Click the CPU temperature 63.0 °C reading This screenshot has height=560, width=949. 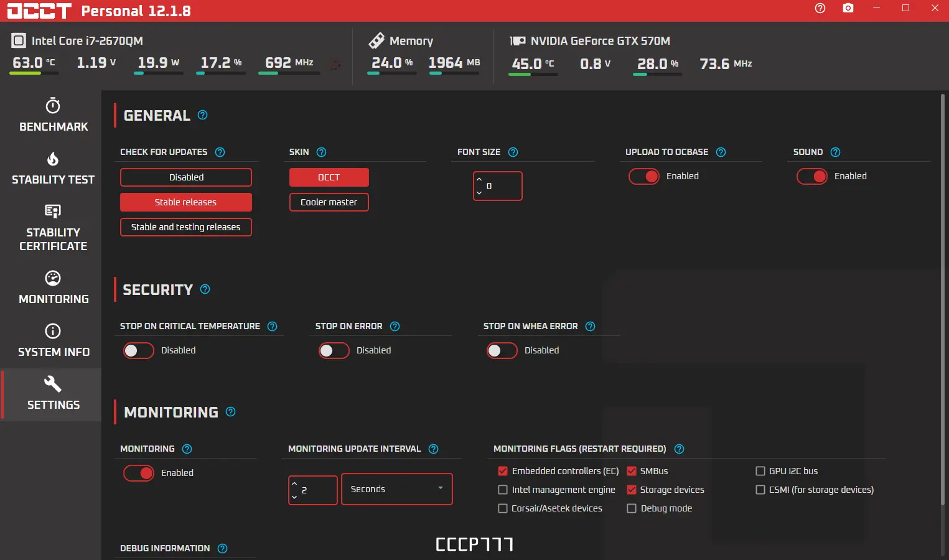point(34,63)
